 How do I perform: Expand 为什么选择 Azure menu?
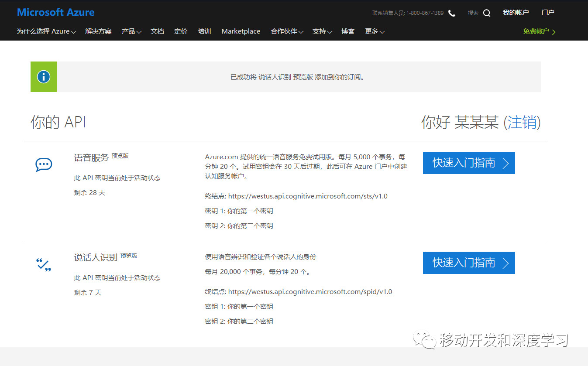46,31
